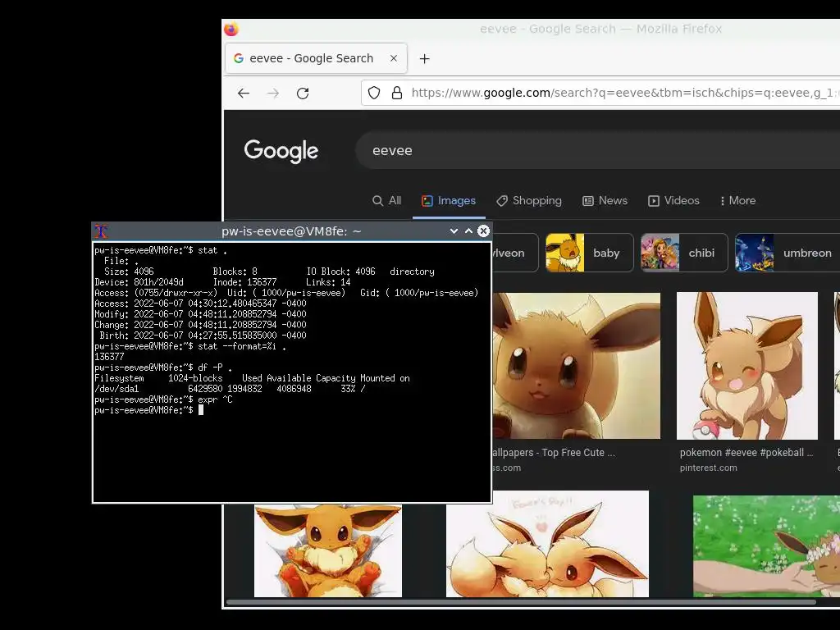Open the Eevee on green grass image
840x630 pixels.
click(767, 546)
